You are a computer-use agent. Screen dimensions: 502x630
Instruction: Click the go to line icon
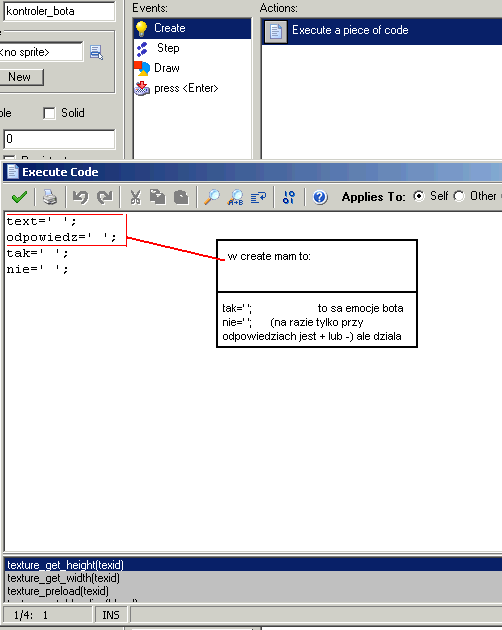258,197
